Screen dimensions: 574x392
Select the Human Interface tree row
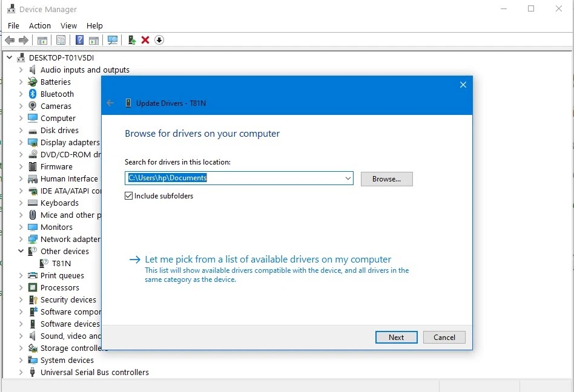point(69,179)
